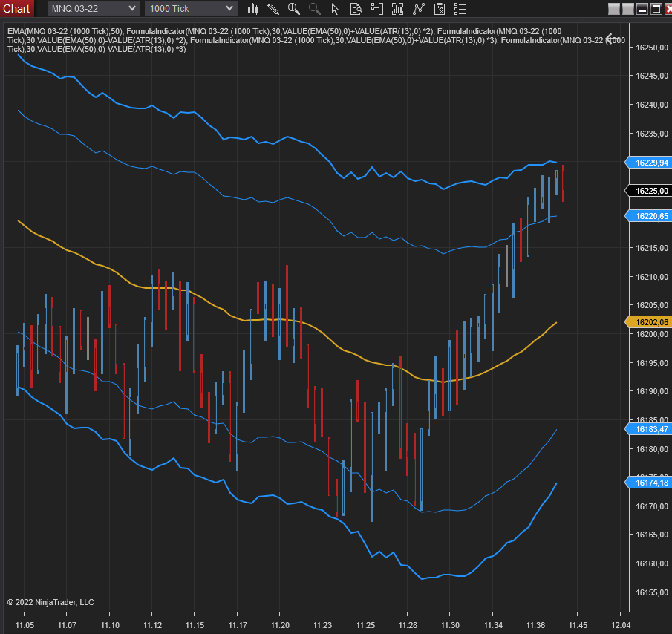Click the first gray window link button
This screenshot has height=634, width=672.
[x=614, y=9]
